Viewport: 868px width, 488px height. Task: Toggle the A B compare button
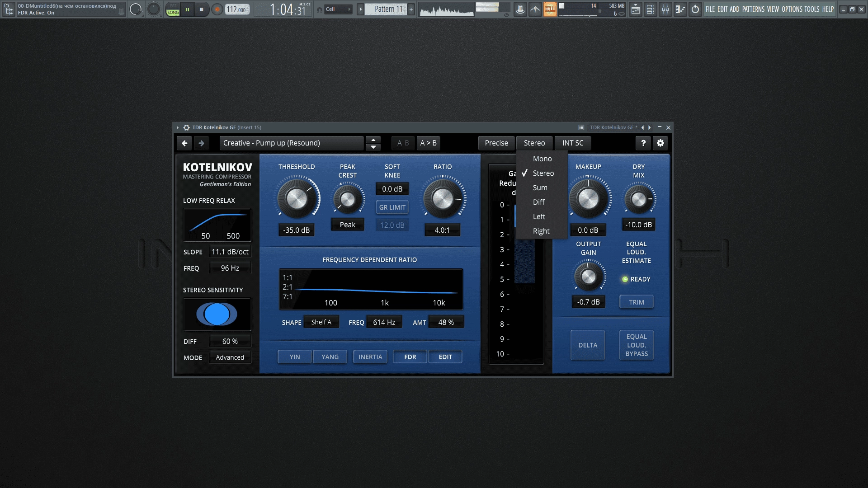pyautogui.click(x=403, y=143)
